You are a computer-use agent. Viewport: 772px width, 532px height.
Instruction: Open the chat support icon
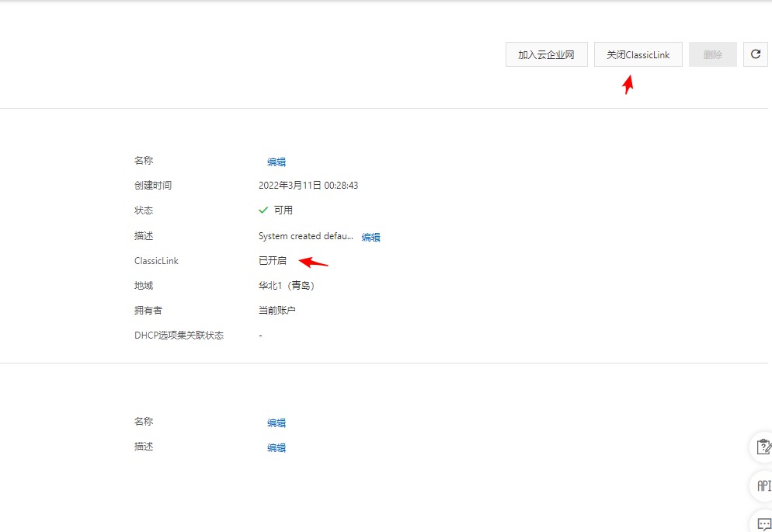(x=763, y=523)
